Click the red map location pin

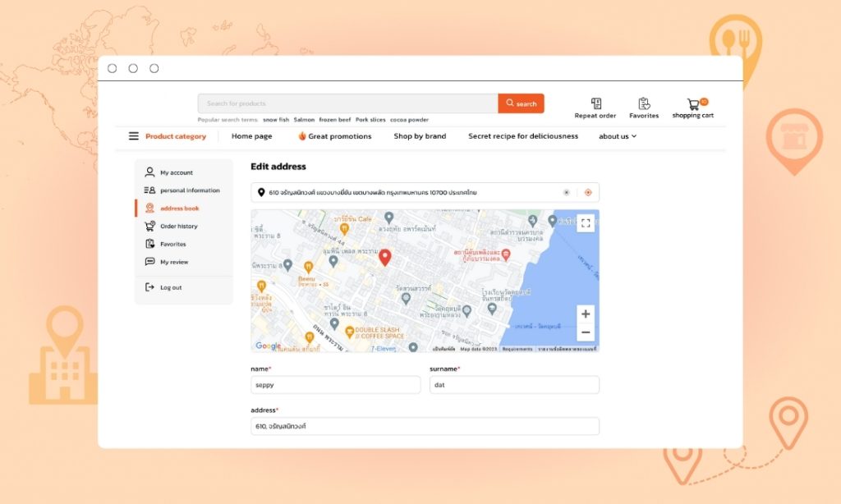[384, 258]
